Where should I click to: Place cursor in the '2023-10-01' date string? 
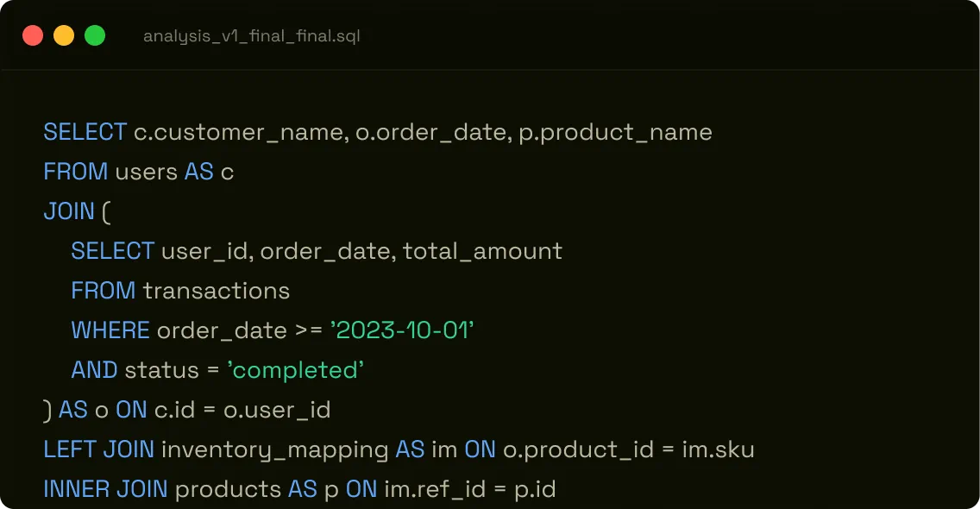pyautogui.click(x=404, y=330)
